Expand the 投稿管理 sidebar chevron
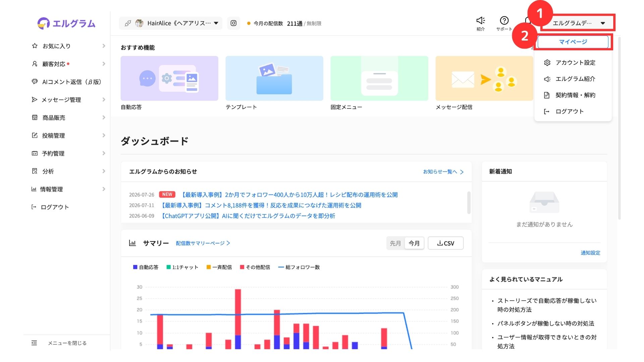Viewport: 644px width, 362px height. pyautogui.click(x=104, y=135)
